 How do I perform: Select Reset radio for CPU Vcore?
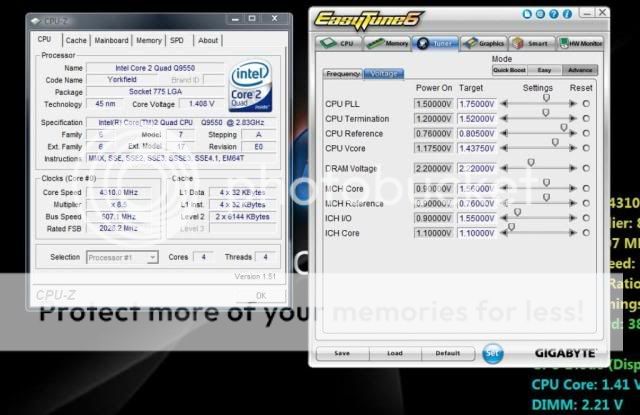point(586,148)
